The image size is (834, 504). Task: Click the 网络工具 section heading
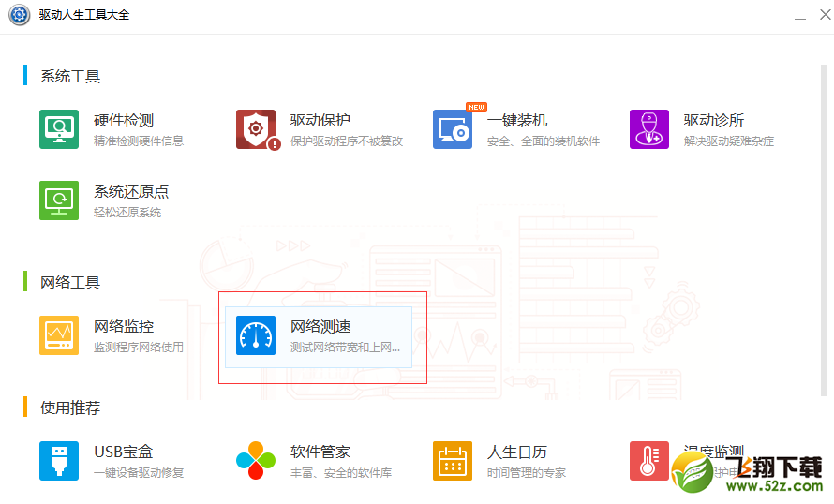click(x=70, y=282)
